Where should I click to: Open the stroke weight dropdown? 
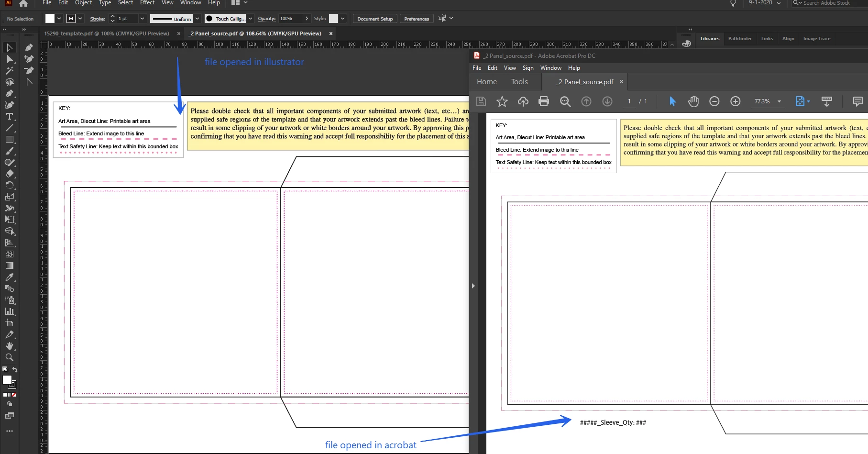pos(142,19)
